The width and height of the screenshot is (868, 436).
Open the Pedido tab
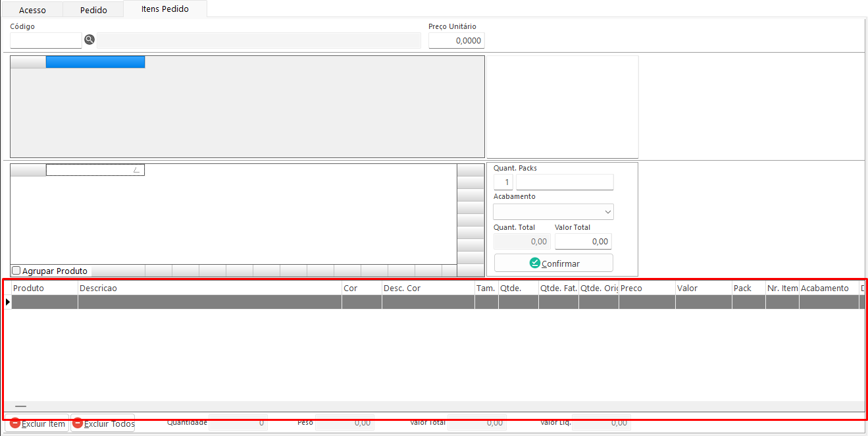coord(93,10)
